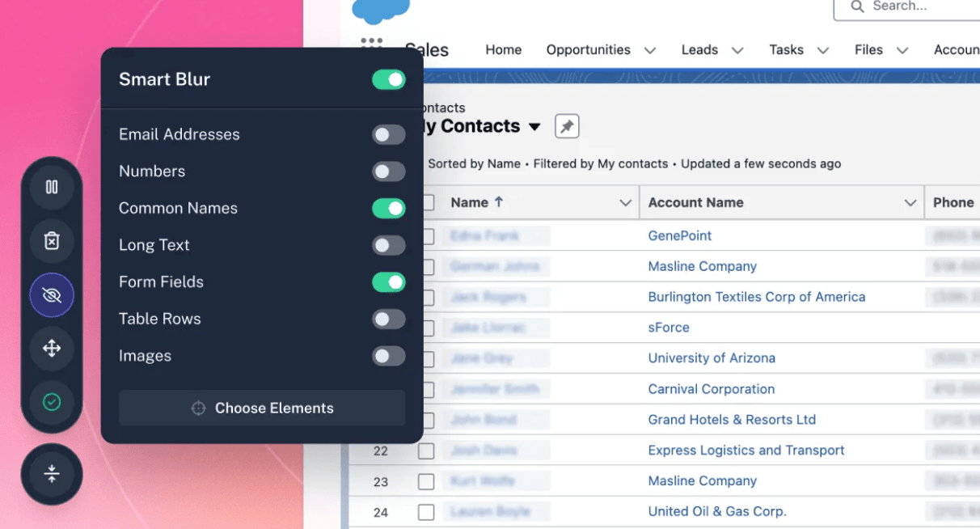Click the Choose Elements button
The height and width of the screenshot is (529, 980).
tap(262, 408)
